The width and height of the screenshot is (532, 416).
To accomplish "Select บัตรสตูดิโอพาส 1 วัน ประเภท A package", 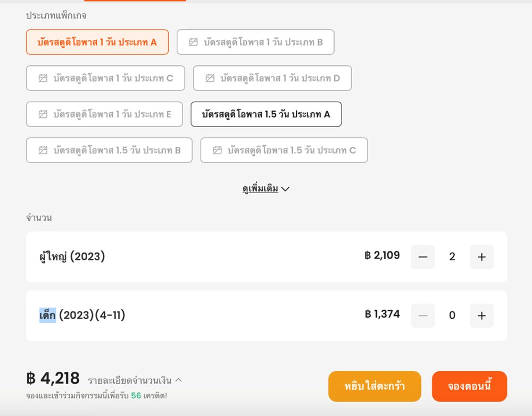I will click(x=97, y=42).
